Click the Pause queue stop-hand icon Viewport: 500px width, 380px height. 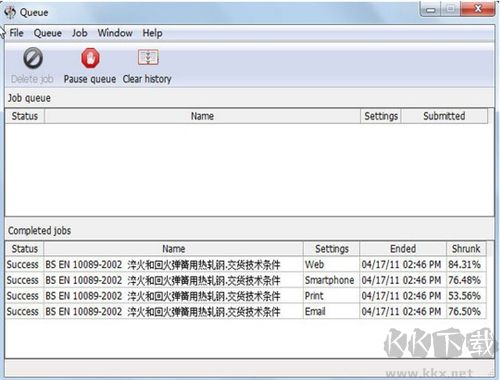[90, 58]
